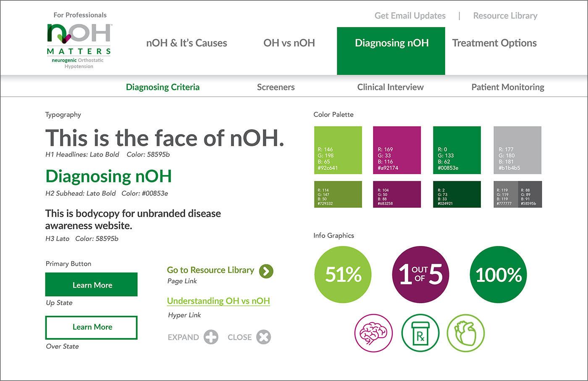
Task: Click the Get Email Updates link
Action: click(410, 16)
